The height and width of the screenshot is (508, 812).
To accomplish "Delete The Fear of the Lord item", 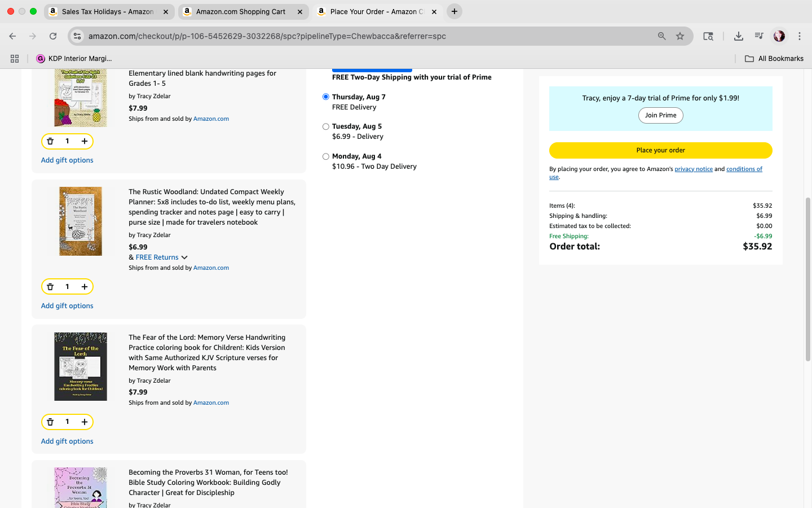I will point(50,422).
